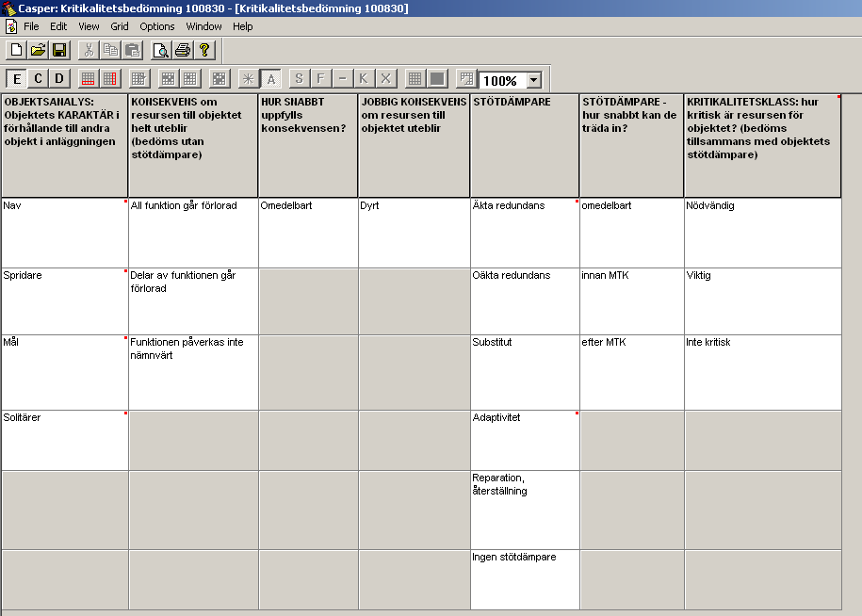Select the 'Nav' cell

point(65,233)
